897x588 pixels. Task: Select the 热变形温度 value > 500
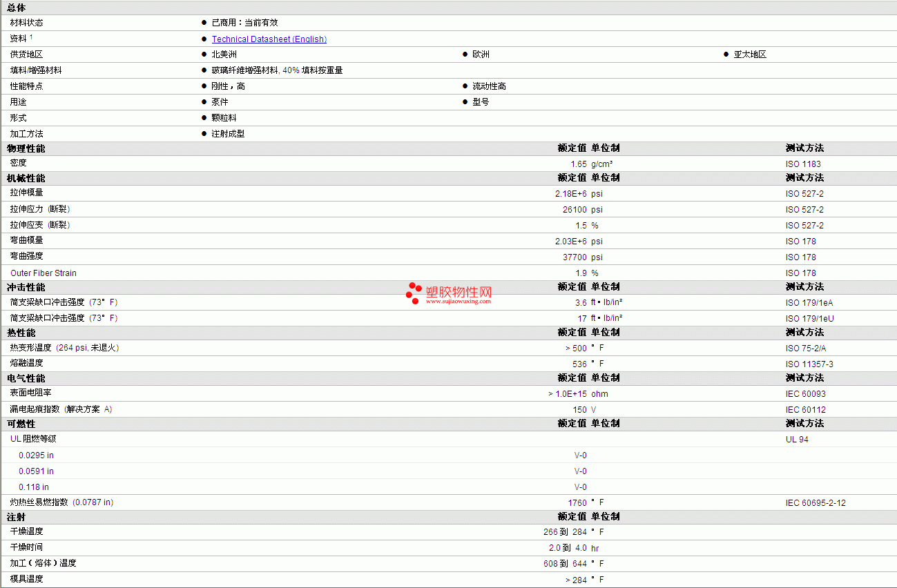coord(576,349)
